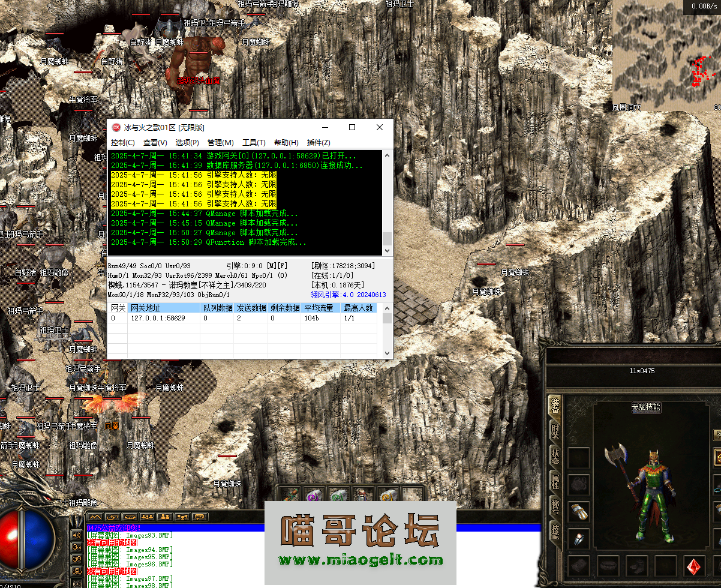Switch to the 时装 tab on character panel
The image size is (721, 588).
554,432
